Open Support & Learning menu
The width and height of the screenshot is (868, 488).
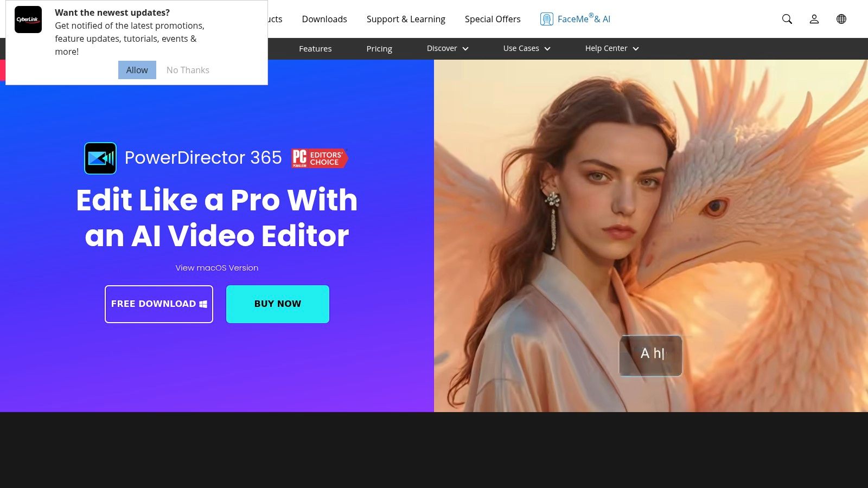pyautogui.click(x=406, y=19)
